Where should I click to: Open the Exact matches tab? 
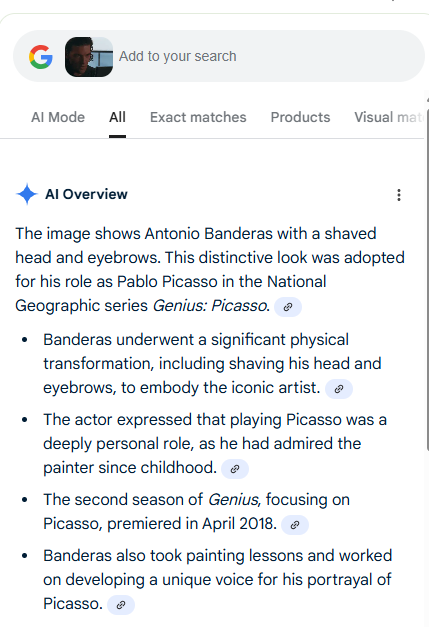point(198,117)
